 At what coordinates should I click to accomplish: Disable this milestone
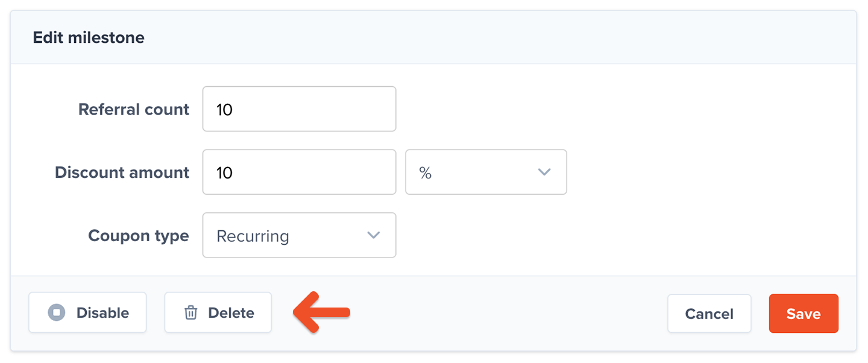(x=87, y=312)
